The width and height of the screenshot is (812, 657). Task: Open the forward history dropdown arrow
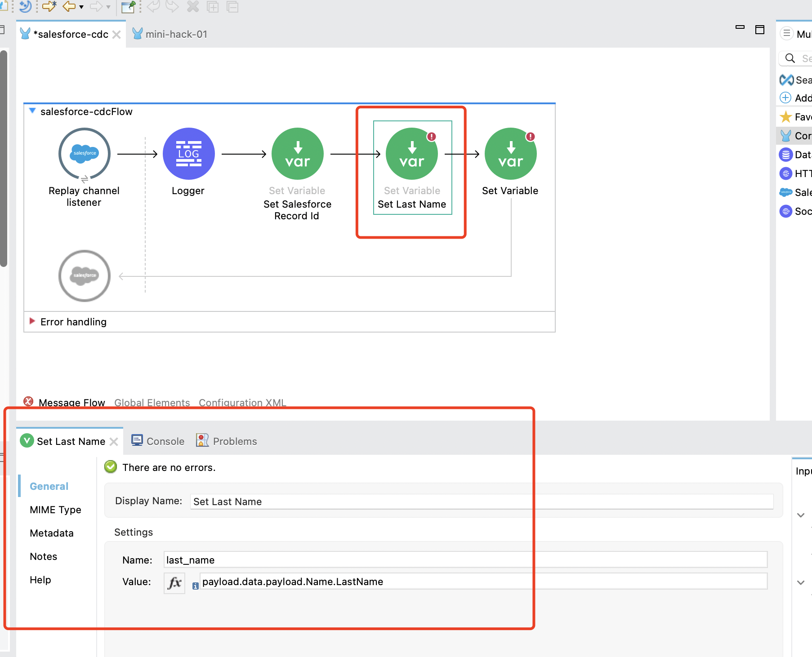pos(108,7)
